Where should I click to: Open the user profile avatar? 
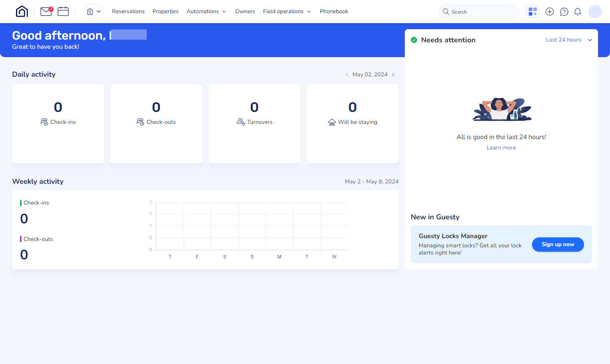[595, 12]
